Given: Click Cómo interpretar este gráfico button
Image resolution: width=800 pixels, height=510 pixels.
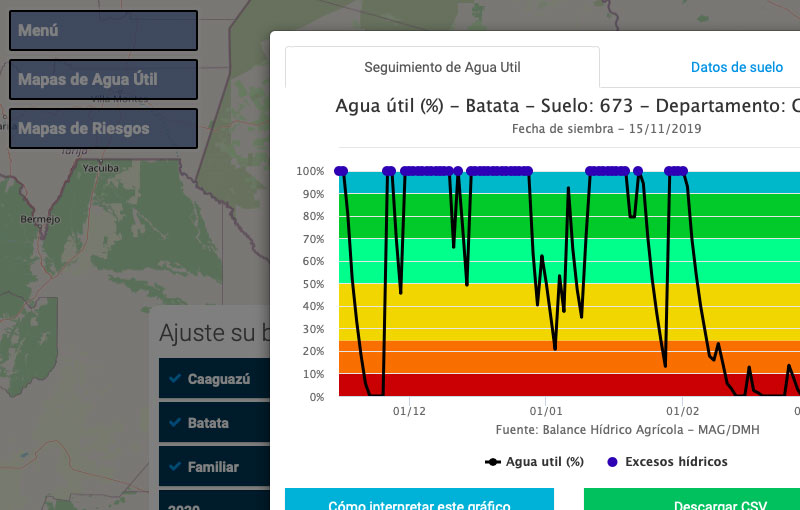Looking at the screenshot, I should pyautogui.click(x=419, y=500).
